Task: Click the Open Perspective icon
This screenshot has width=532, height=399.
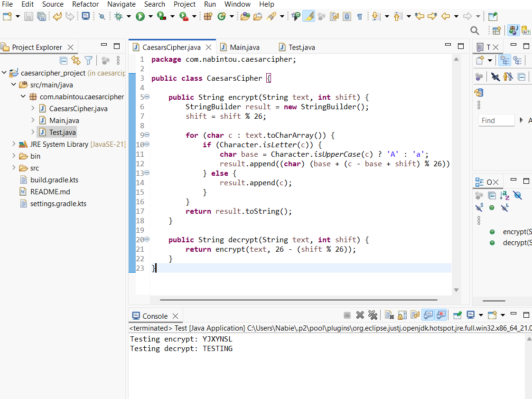Action: tap(496, 31)
